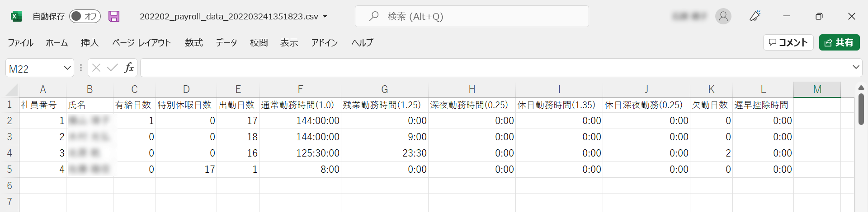Click the 共有 share button
868x212 pixels.
tap(839, 42)
